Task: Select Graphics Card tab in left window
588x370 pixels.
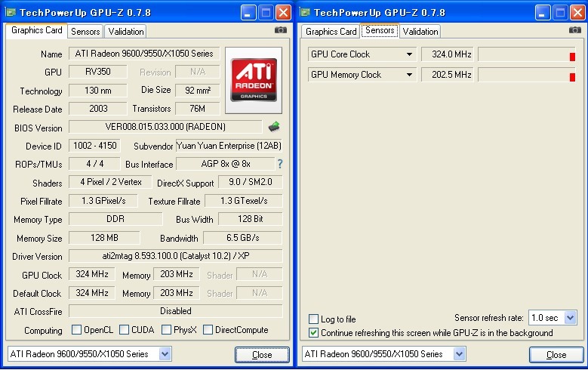Action: point(37,30)
